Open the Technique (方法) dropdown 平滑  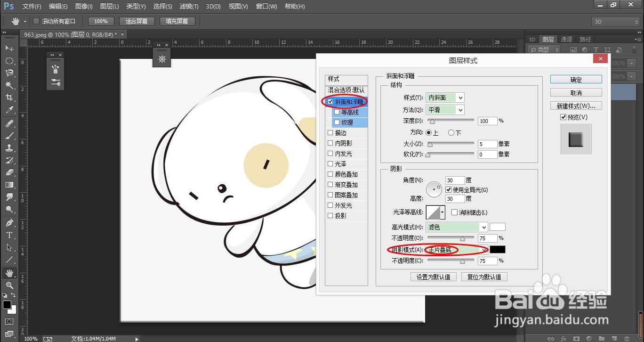[x=445, y=110]
